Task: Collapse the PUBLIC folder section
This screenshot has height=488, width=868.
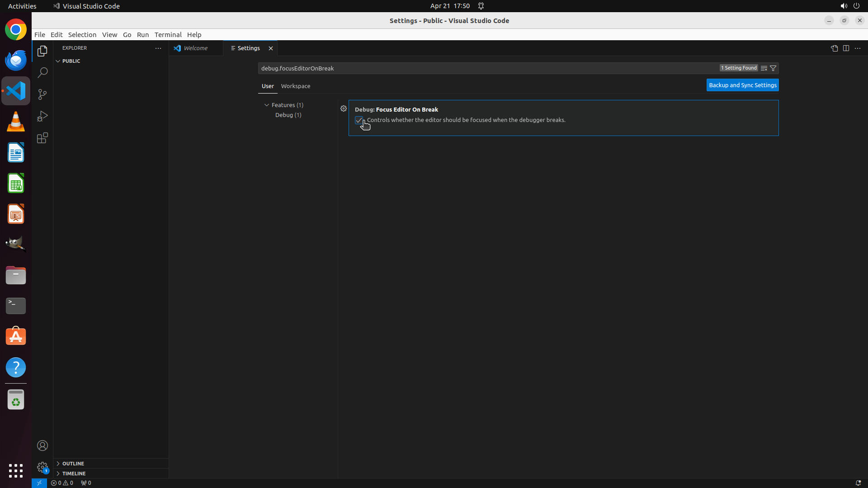Action: [x=71, y=61]
